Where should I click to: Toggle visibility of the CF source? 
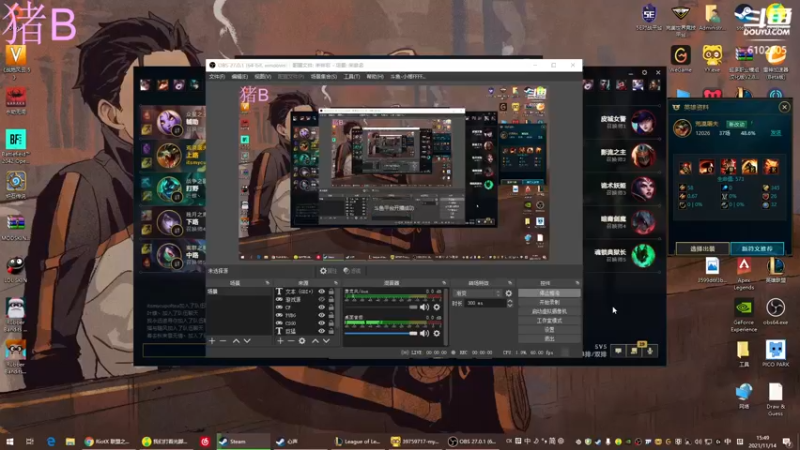coord(321,308)
